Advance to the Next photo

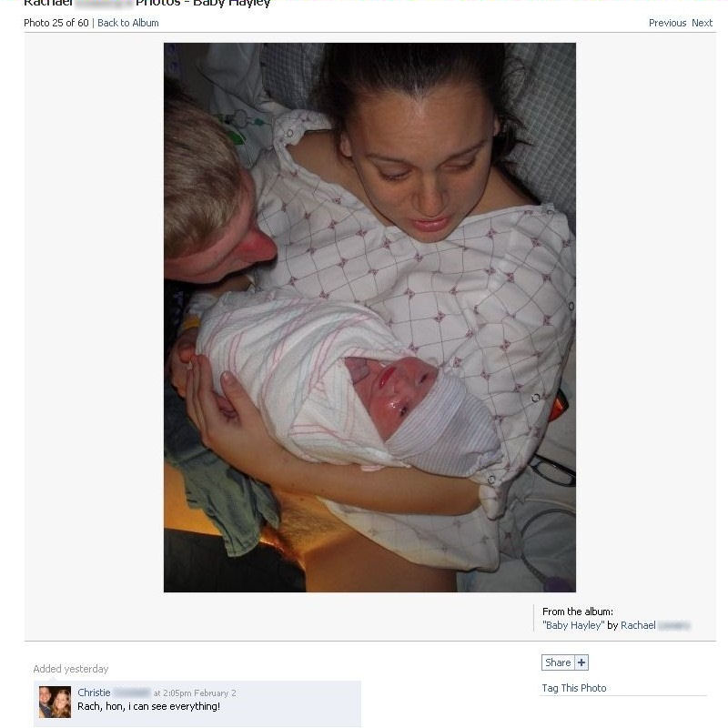pyautogui.click(x=702, y=23)
